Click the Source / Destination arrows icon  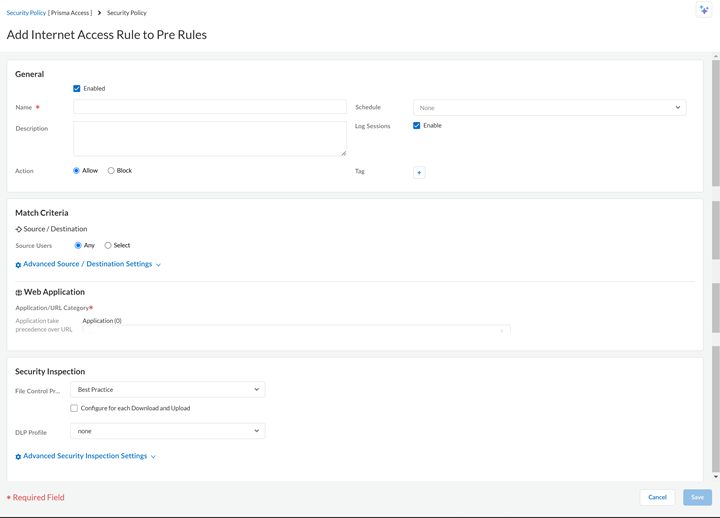point(18,229)
